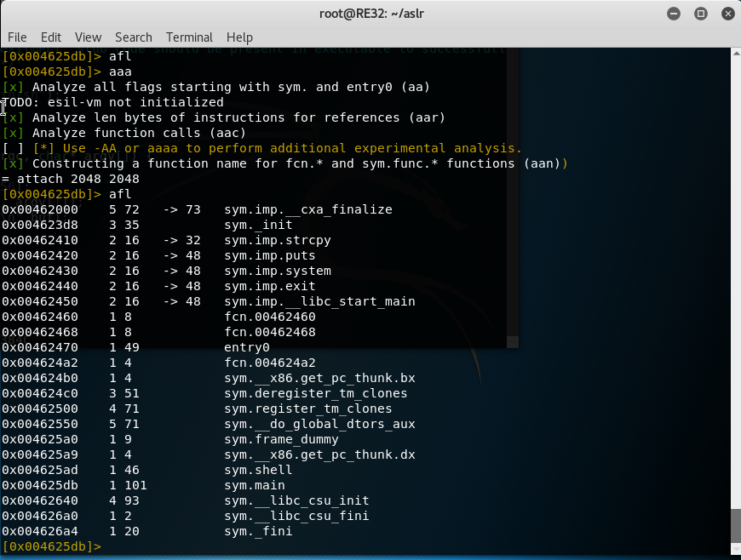741x560 pixels.
Task: Click the last prompt at the bottom
Action: (x=51, y=546)
